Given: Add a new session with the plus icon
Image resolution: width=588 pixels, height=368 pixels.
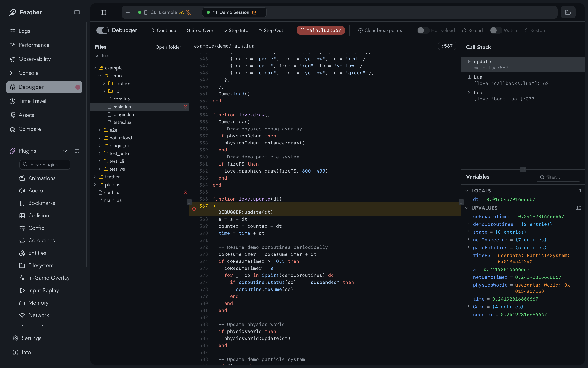Looking at the screenshot, I should [128, 12].
